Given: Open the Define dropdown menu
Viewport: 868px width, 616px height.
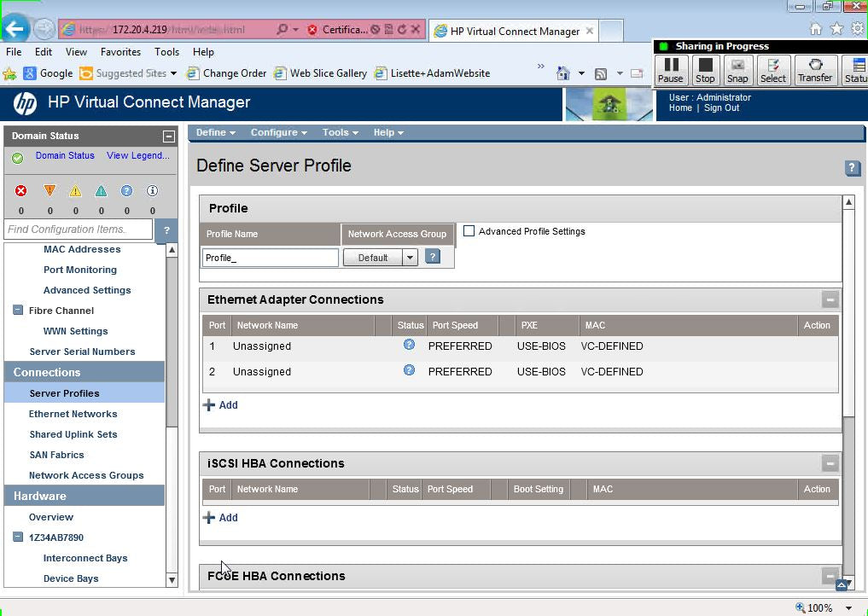Looking at the screenshot, I should click(216, 133).
